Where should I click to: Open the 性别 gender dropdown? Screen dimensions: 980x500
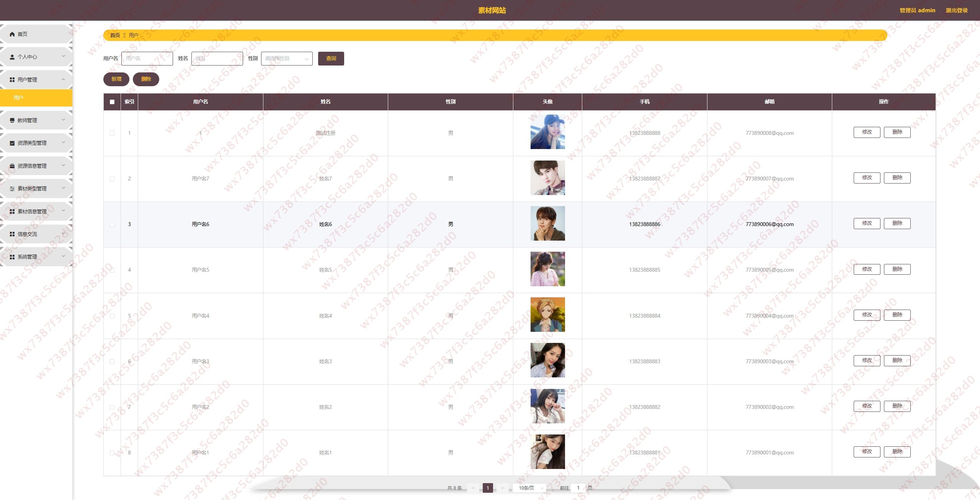[286, 59]
